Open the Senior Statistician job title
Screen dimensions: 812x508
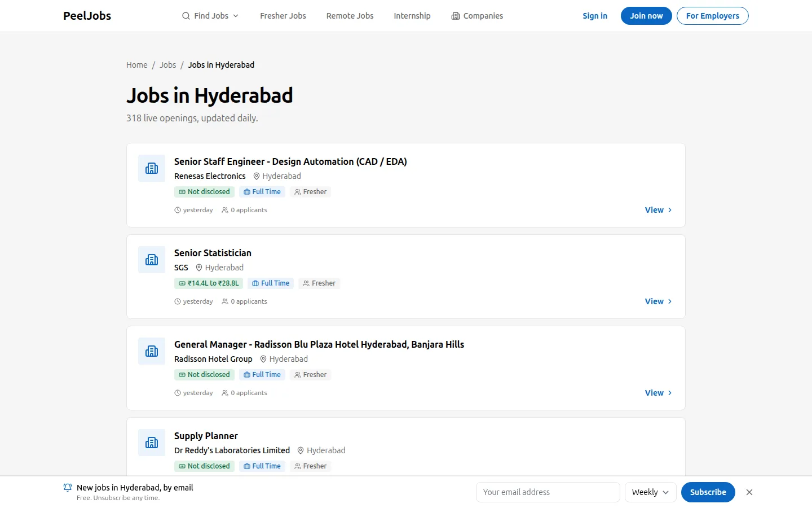click(x=213, y=253)
